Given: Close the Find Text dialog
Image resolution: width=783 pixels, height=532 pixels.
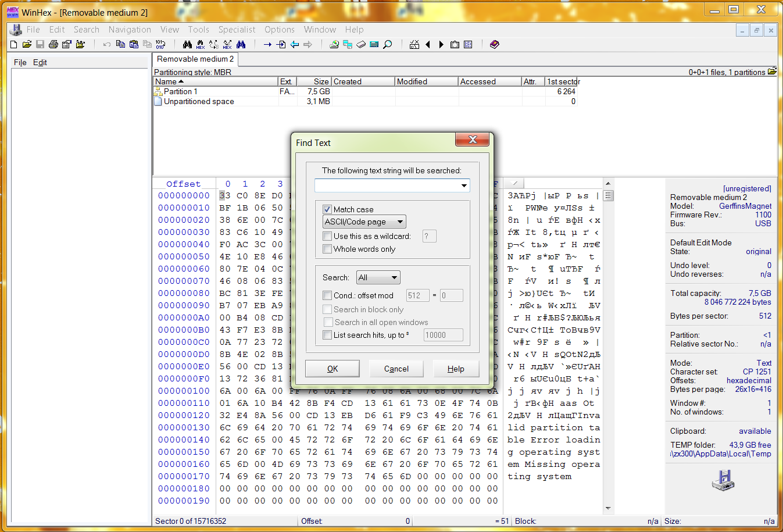Looking at the screenshot, I should point(473,140).
